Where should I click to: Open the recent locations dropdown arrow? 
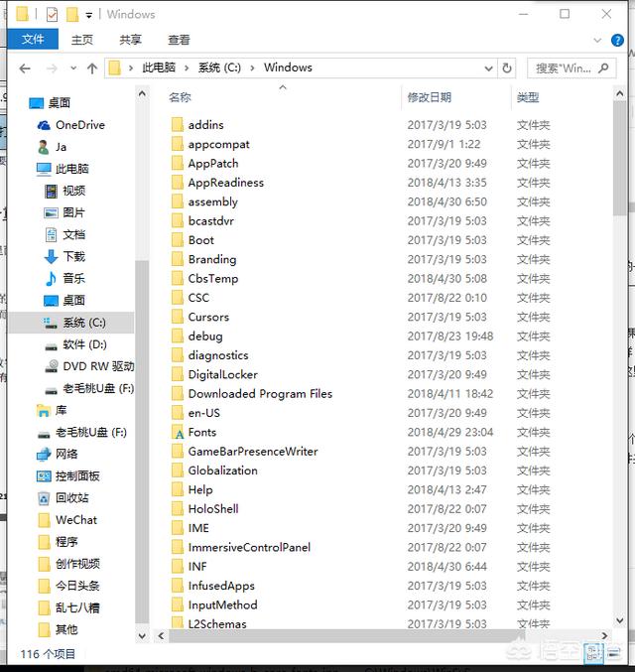73,68
